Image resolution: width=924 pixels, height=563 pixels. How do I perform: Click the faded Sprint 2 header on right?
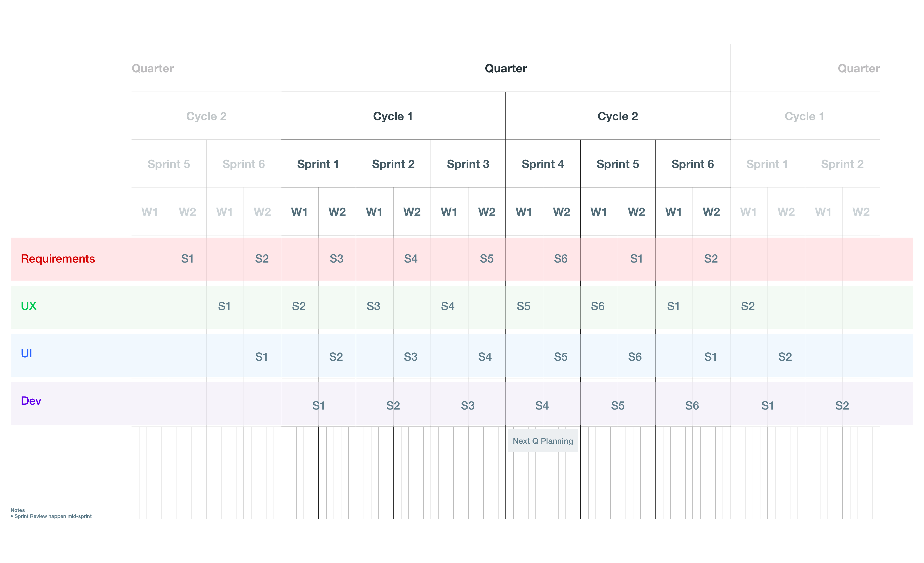tap(842, 164)
